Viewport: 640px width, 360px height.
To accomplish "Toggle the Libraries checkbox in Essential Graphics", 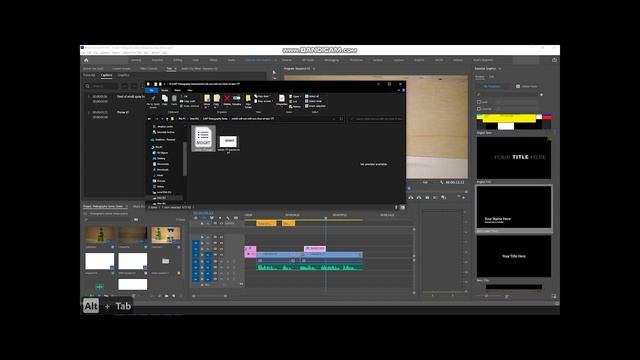I will click(479, 109).
